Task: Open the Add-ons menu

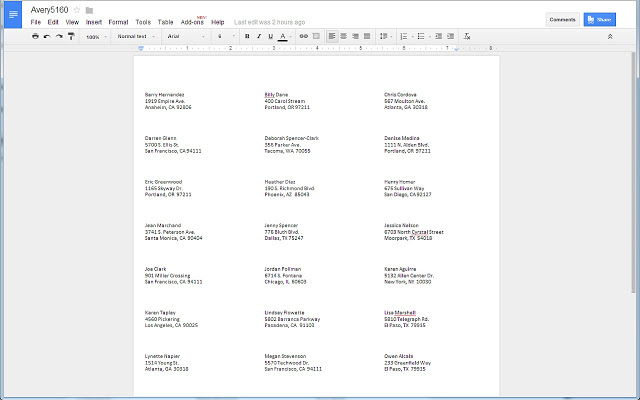Action: tap(192, 22)
